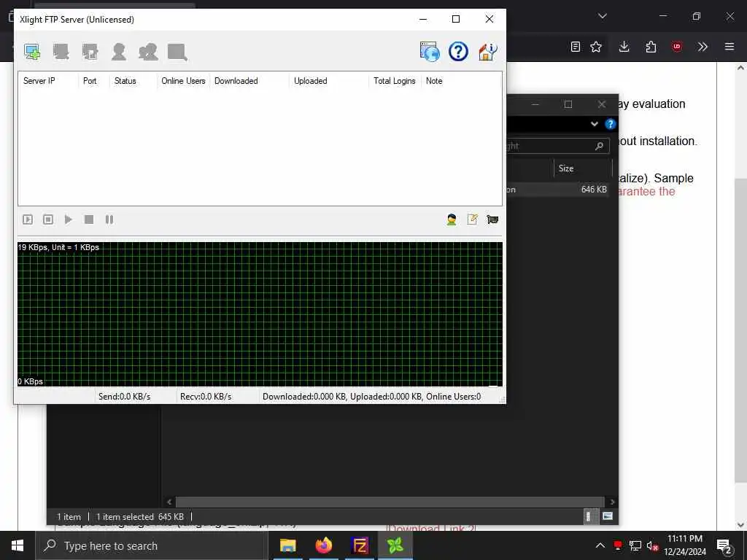Viewport: 747px width, 560px height.
Task: Click the taskbar search box
Action: (x=152, y=545)
